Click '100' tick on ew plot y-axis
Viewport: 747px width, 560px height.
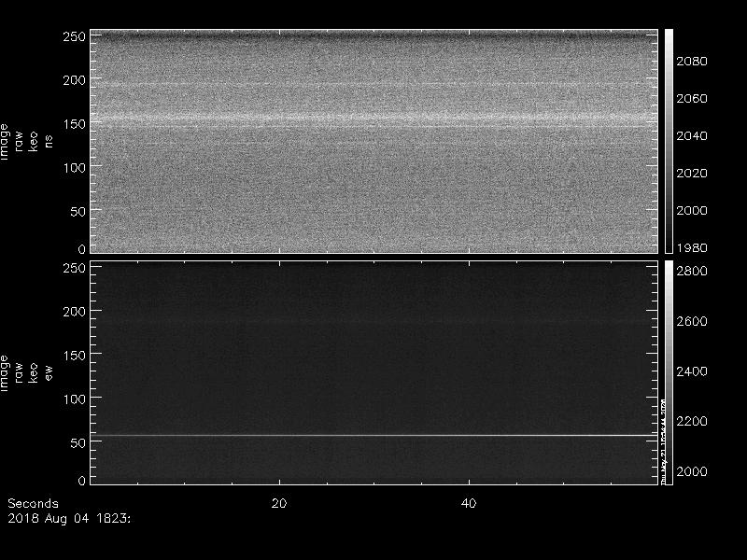[75, 399]
